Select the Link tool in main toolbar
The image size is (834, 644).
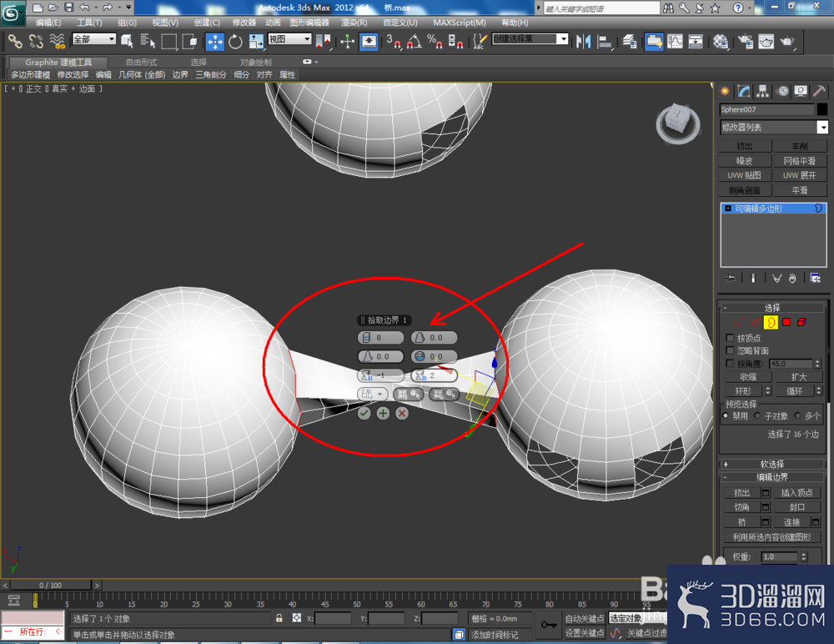coord(15,41)
